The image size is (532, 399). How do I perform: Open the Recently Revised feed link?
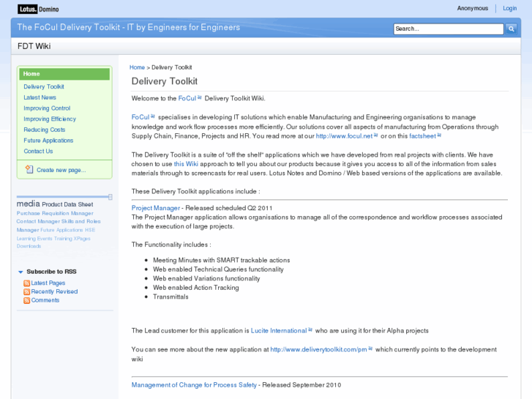coord(54,291)
